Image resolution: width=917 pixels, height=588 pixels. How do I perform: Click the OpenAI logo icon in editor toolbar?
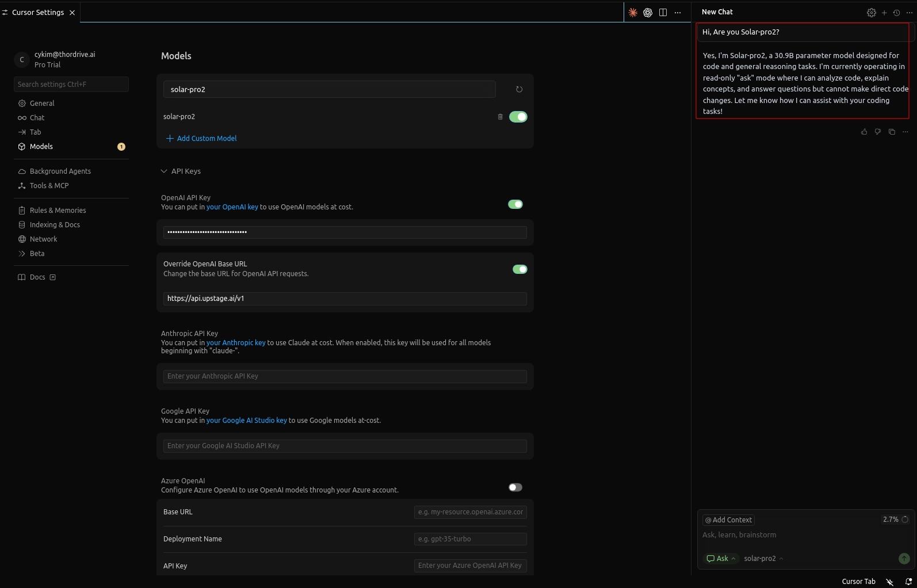pyautogui.click(x=648, y=12)
